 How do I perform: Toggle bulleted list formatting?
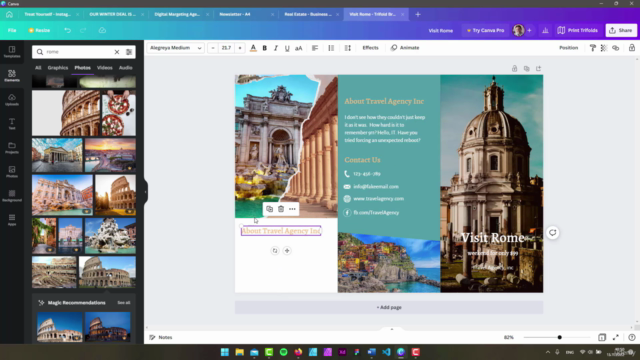pos(331,48)
